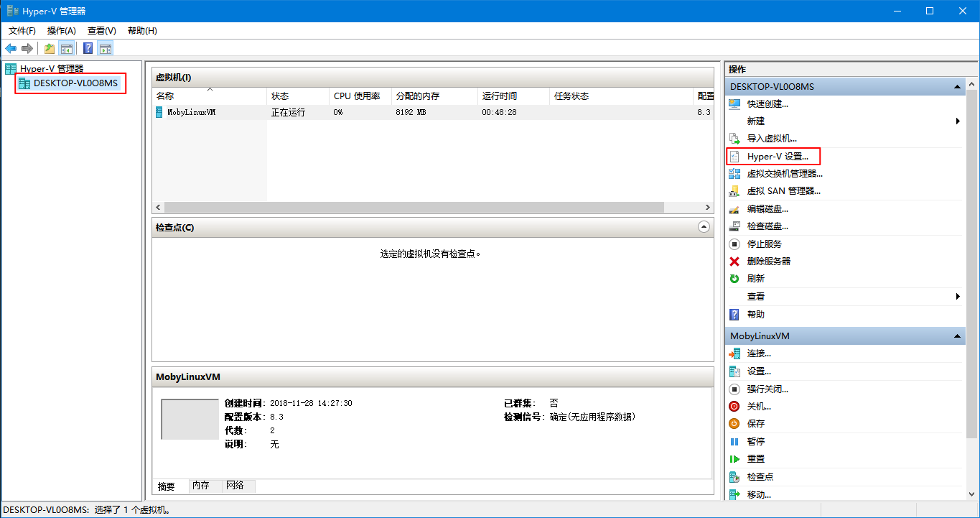Switch to the 摘要 tab
The image size is (980, 518).
click(167, 486)
